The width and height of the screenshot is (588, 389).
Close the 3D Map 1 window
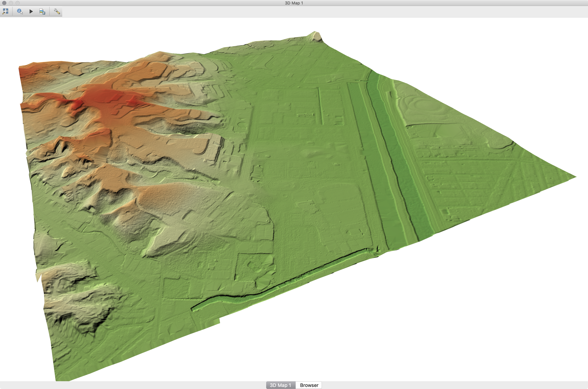(x=4, y=3)
